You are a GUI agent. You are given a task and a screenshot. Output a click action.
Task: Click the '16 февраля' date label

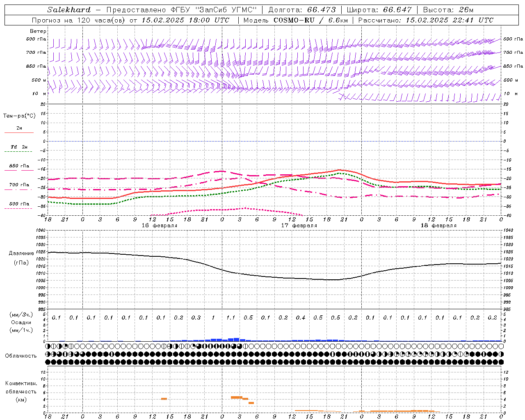pyautogui.click(x=160, y=226)
